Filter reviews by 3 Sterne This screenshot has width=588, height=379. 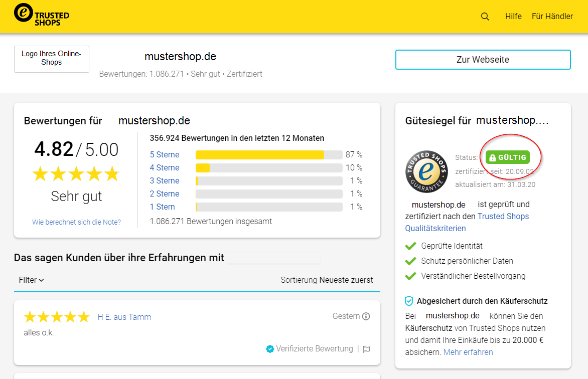[x=164, y=180]
